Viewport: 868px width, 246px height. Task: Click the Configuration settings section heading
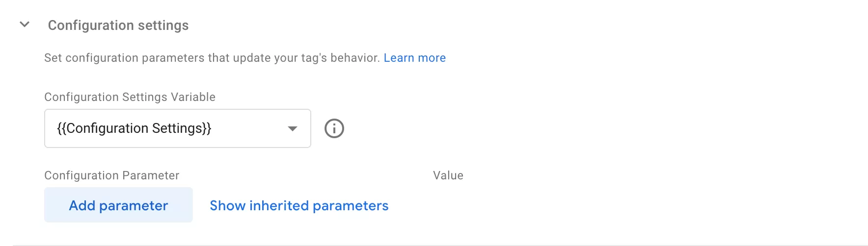click(118, 25)
